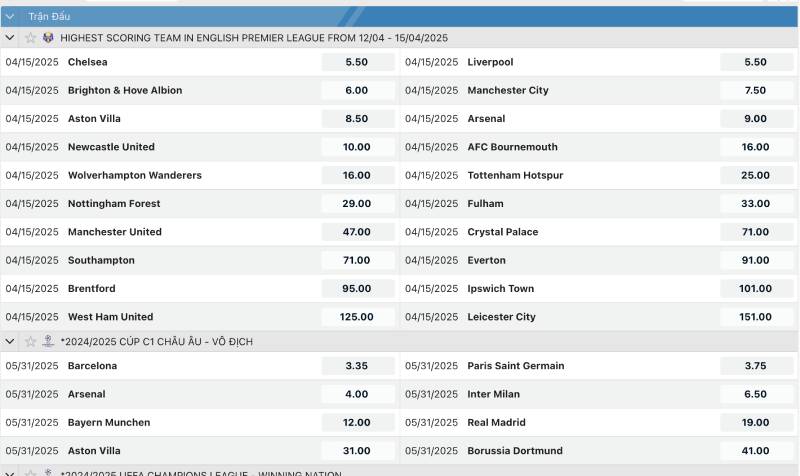Click the Trận Đấu header title
The image size is (800, 476).
tap(49, 17)
